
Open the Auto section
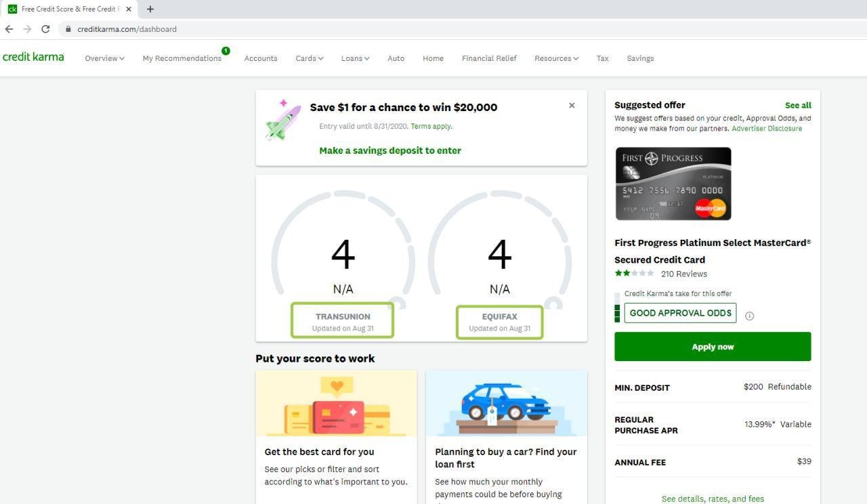point(396,58)
